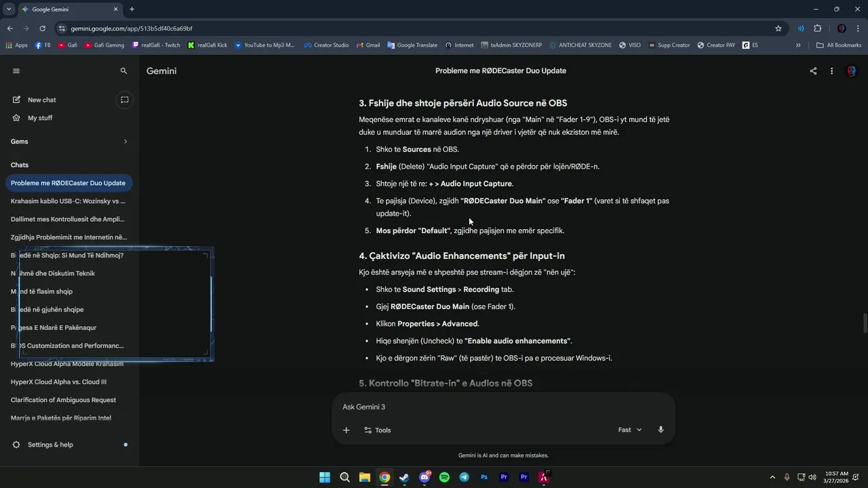Open the Dallimet mes Kontrolluesit dhe Ampli chat

[x=68, y=219]
